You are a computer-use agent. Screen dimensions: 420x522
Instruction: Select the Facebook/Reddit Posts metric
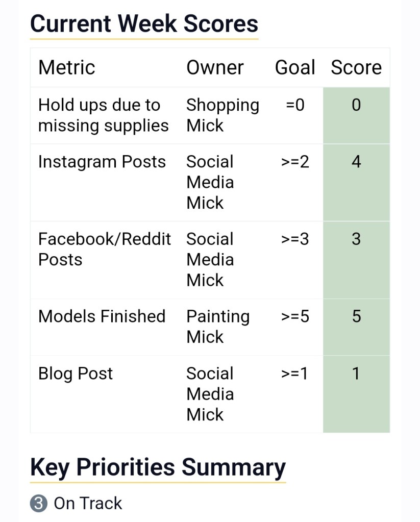[x=105, y=249]
